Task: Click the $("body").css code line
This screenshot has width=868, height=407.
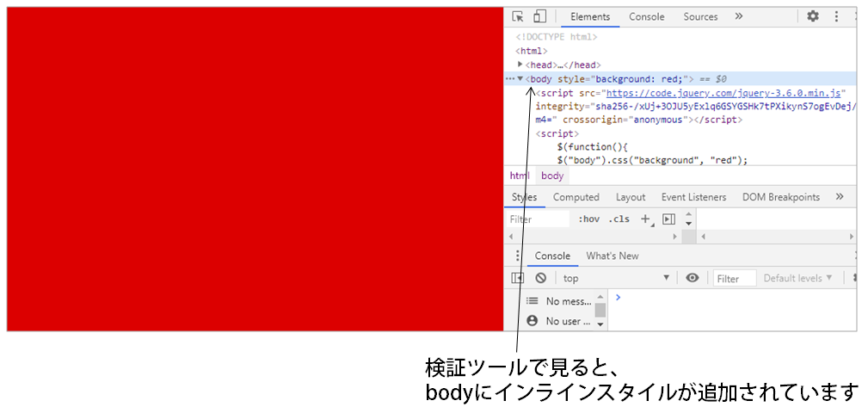Action: 653,161
